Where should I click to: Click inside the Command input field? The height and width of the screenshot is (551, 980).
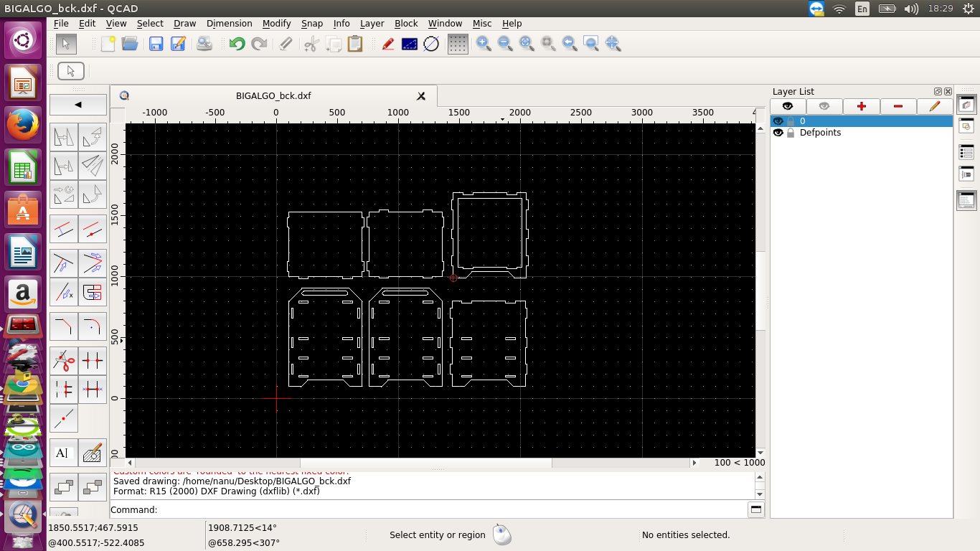(x=452, y=509)
